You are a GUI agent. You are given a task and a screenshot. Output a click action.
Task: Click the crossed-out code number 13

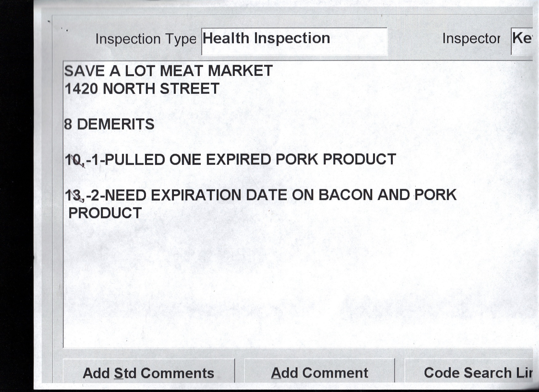pyautogui.click(x=74, y=196)
